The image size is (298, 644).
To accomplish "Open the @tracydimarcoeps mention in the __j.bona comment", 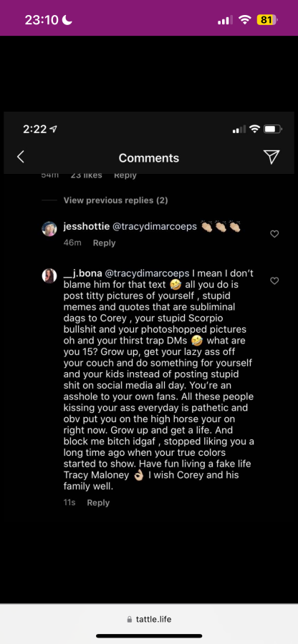I will 147,273.
